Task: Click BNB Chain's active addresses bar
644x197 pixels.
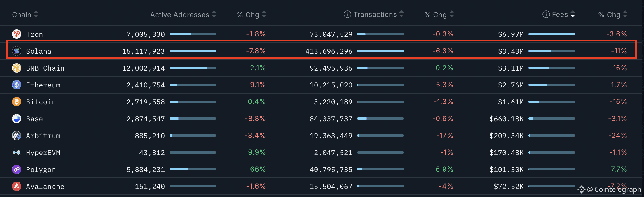Action: tap(193, 68)
